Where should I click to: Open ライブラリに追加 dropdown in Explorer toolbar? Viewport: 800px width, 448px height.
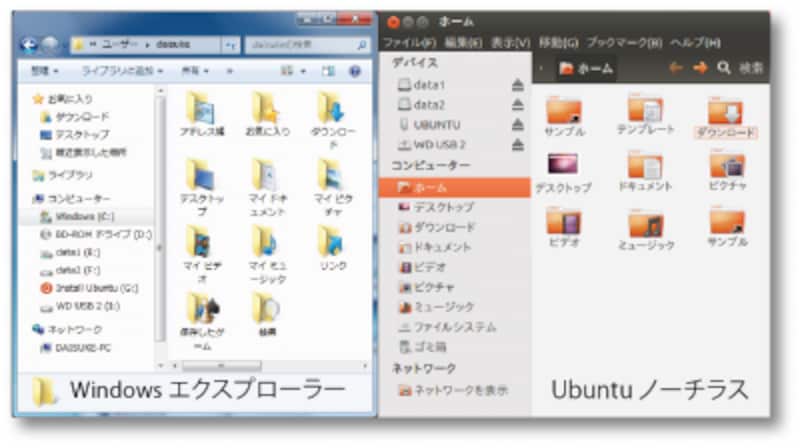pos(122,71)
